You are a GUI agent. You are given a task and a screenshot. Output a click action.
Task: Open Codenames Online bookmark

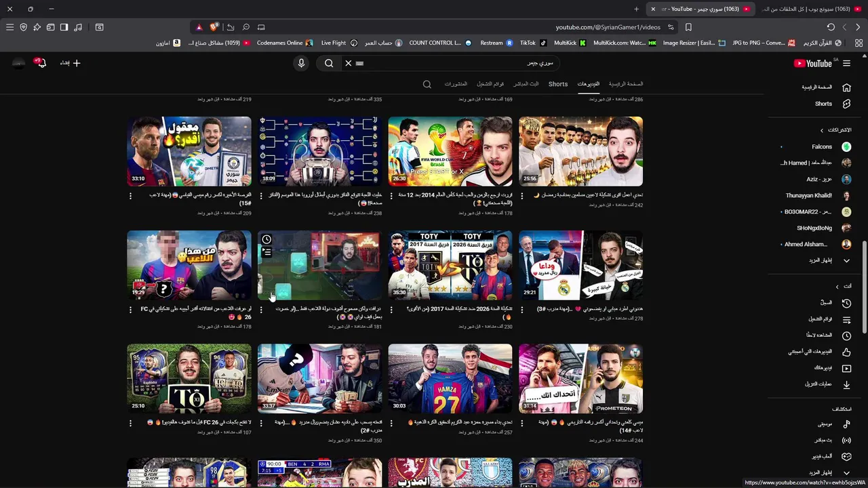point(285,43)
